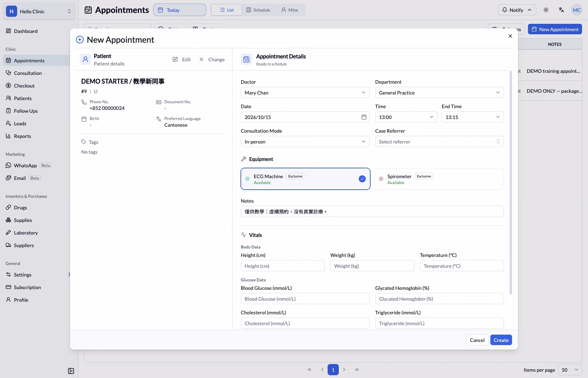The height and width of the screenshot is (378, 588).
Task: Click Edit patient details
Action: [x=182, y=59]
